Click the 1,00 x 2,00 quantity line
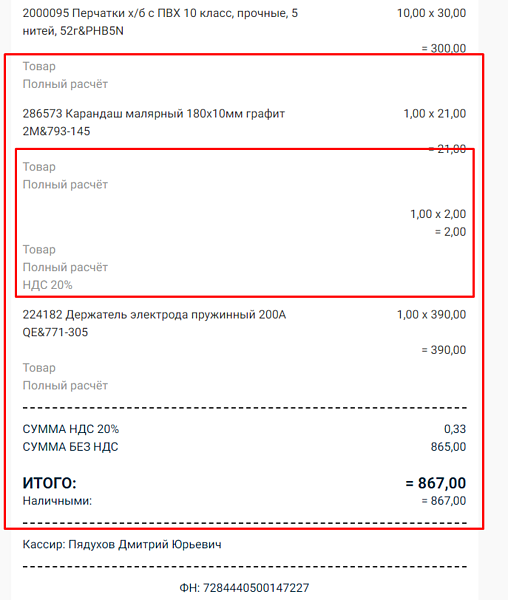508x600 pixels. pos(438,214)
